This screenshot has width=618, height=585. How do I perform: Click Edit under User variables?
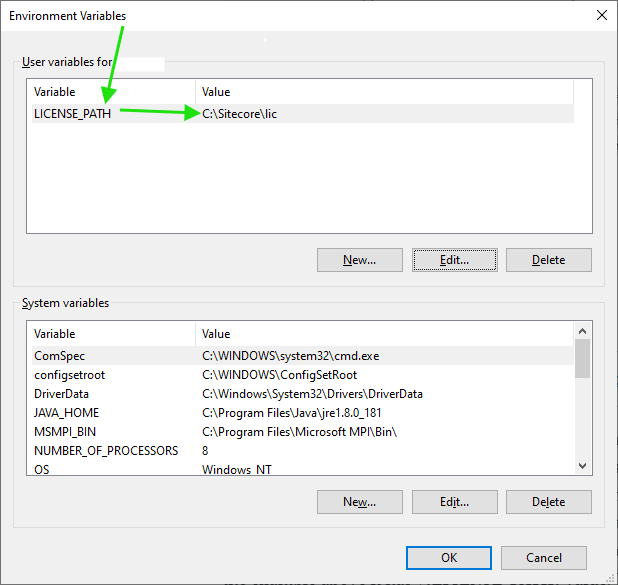coord(454,260)
